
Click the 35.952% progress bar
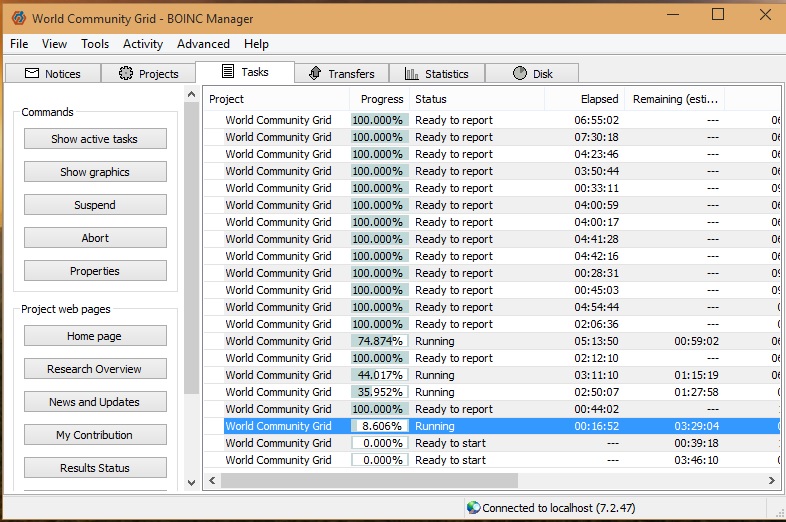coord(380,392)
